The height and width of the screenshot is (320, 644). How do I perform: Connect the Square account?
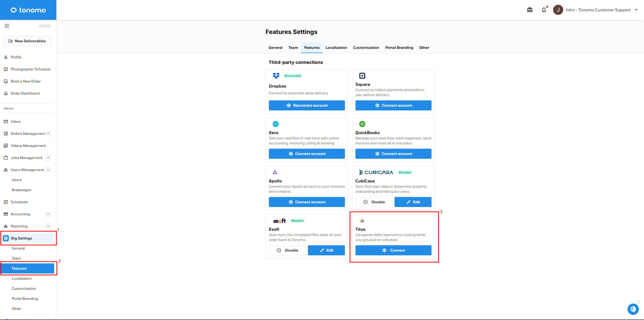(393, 105)
